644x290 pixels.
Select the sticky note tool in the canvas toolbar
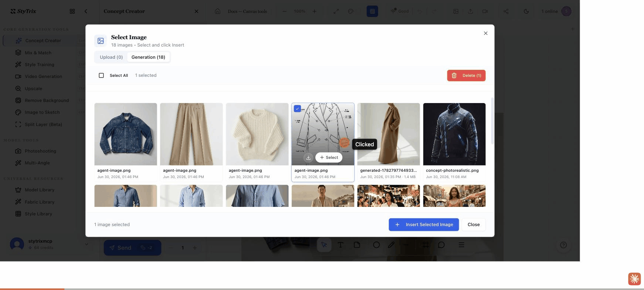point(357,245)
